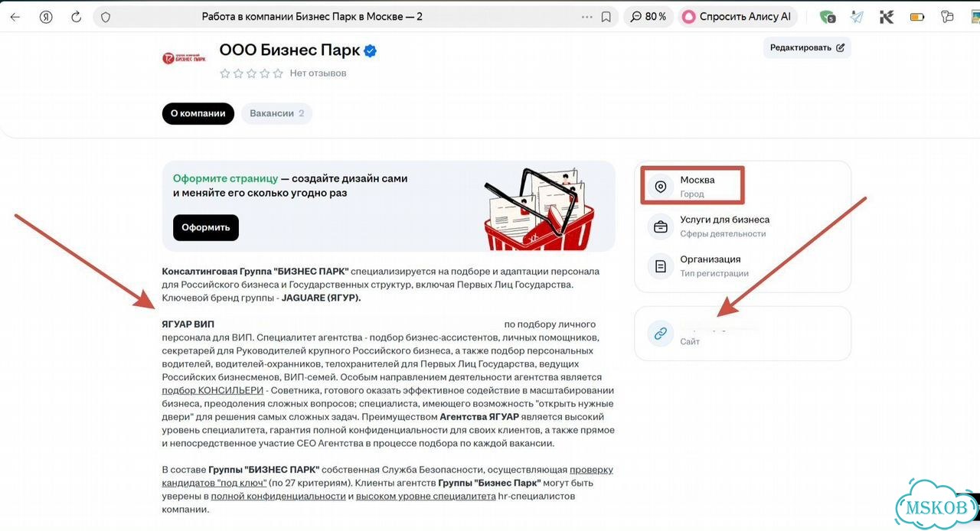980x531 pixels.
Task: Click the Бизнес Парк company logo
Action: click(184, 58)
